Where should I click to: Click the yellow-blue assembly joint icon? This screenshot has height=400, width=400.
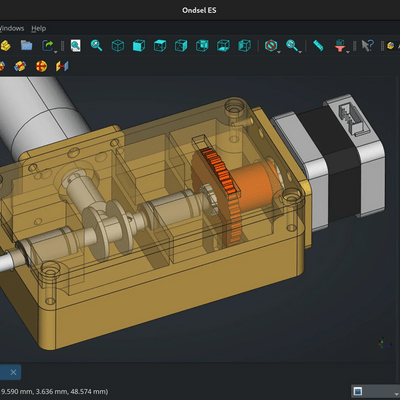click(x=20, y=66)
